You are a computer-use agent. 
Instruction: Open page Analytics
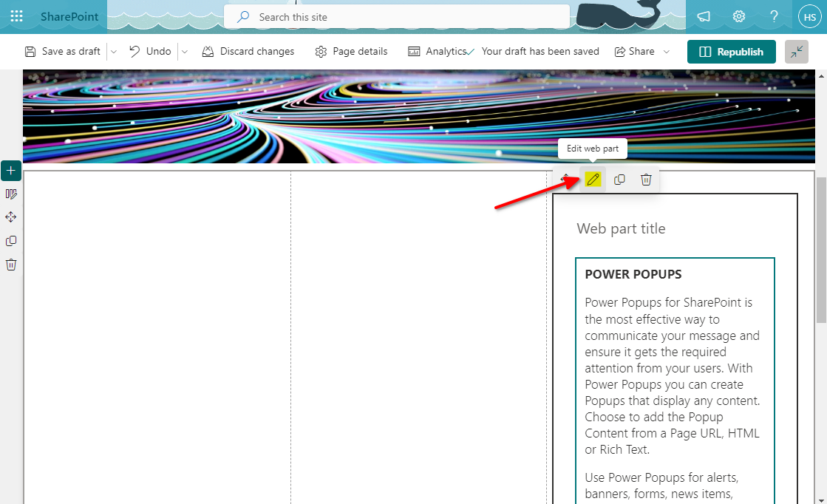tap(438, 52)
